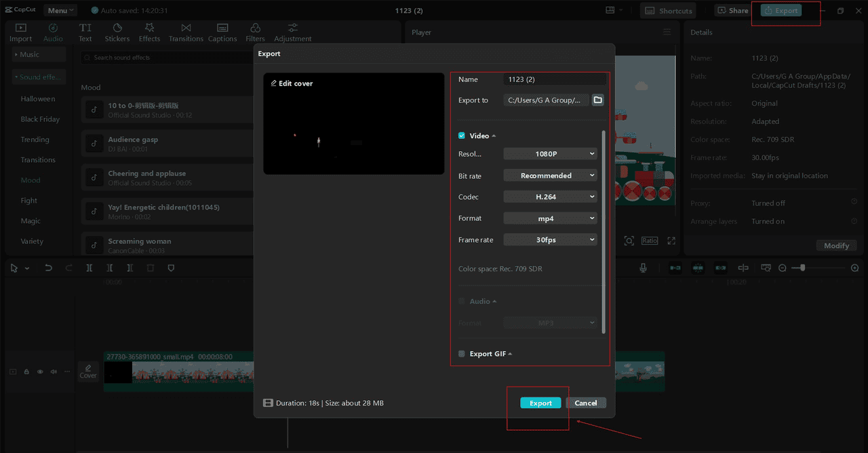Viewport: 868px width, 453px height.
Task: Open the Effects panel
Action: (149, 32)
